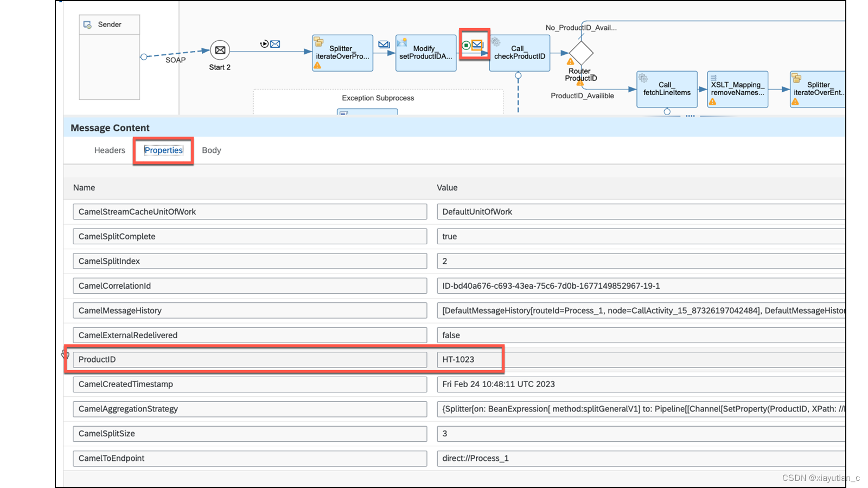The image size is (868, 488).
Task: Click the Fri Feb 24 timestamp value
Action: tap(641, 384)
